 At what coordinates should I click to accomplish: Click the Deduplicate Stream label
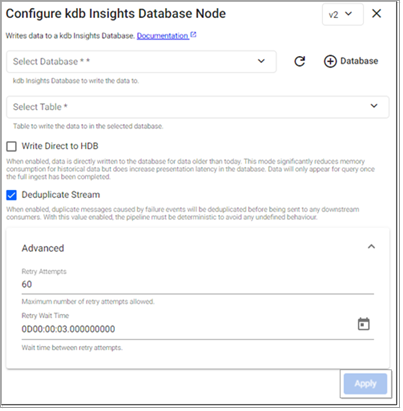click(x=61, y=195)
